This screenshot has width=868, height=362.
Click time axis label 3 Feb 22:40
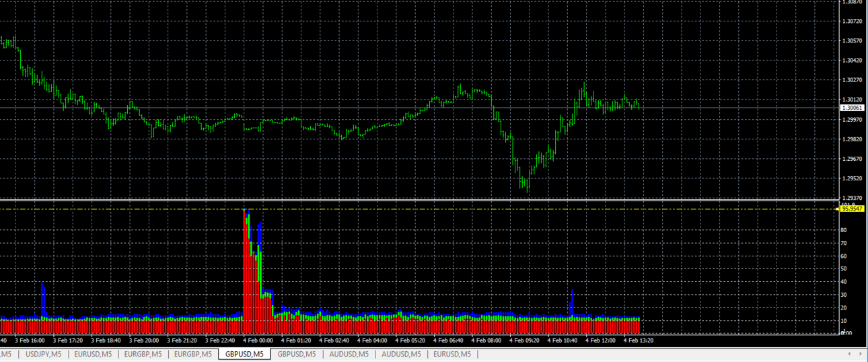[220, 340]
